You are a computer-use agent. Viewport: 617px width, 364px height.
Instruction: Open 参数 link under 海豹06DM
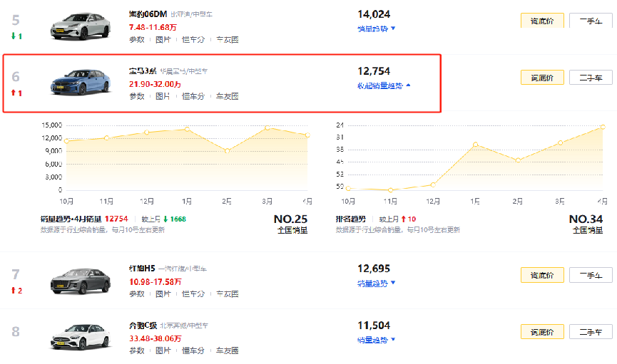137,39
